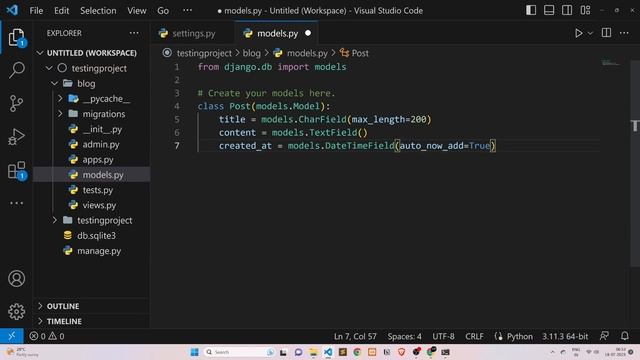Open Chrome icon on the taskbar
Screen dimensions: 640x360
click(357, 352)
